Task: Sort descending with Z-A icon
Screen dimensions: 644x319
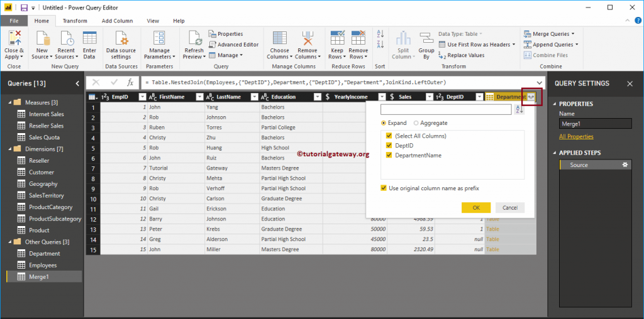Action: [x=380, y=44]
